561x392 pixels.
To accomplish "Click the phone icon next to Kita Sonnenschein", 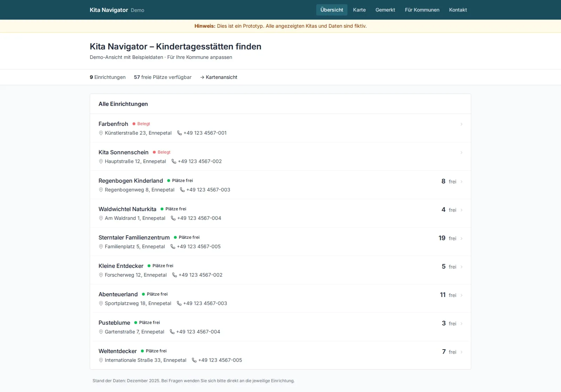I will [x=174, y=161].
